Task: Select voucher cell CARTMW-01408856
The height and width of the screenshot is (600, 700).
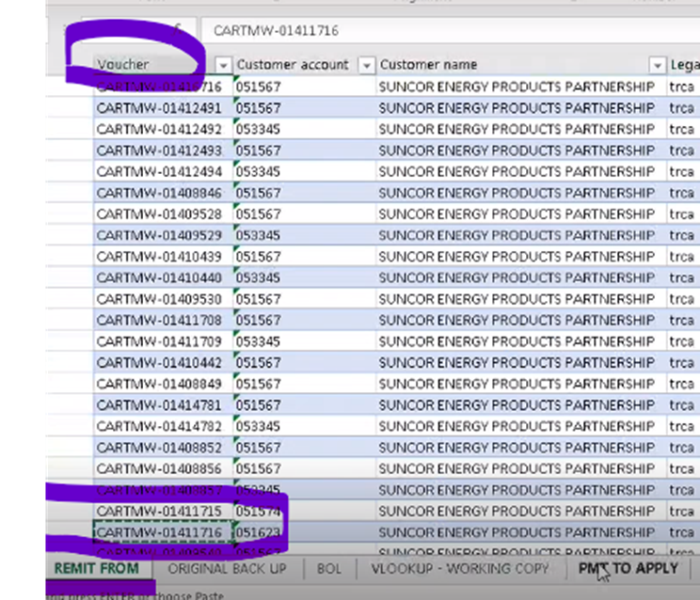Action: (164, 468)
